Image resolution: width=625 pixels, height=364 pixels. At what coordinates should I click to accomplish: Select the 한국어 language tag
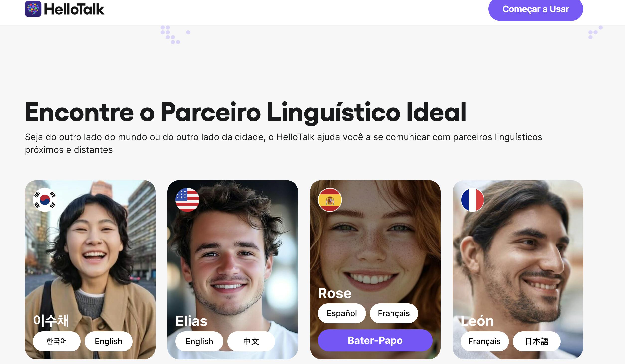click(x=57, y=341)
